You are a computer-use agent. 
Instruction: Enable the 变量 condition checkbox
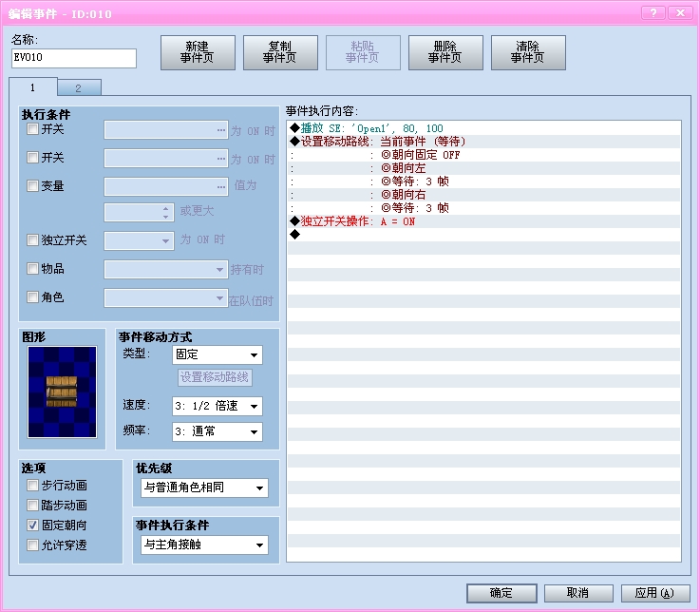32,185
